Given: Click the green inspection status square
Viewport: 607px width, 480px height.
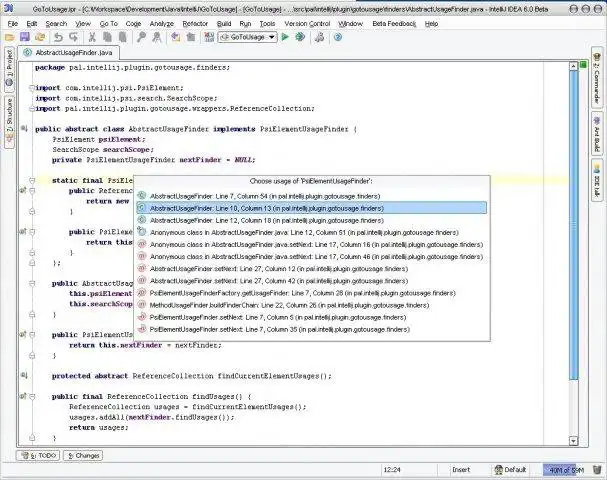Looking at the screenshot, I should tap(583, 65).
